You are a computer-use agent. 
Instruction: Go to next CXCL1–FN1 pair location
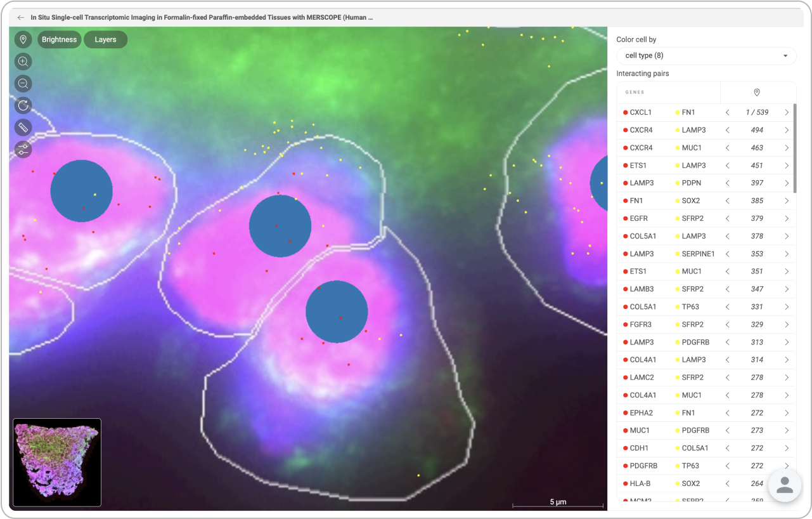(787, 112)
